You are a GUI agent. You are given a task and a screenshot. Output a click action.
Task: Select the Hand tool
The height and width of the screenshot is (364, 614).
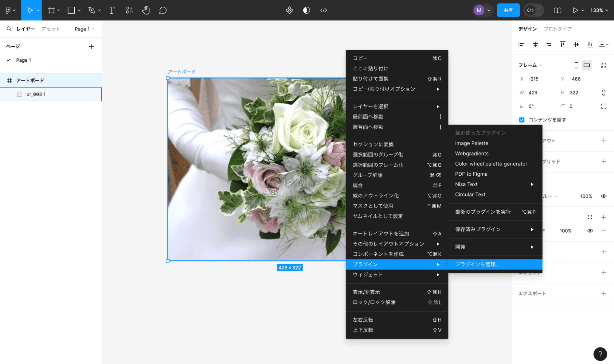tap(146, 10)
